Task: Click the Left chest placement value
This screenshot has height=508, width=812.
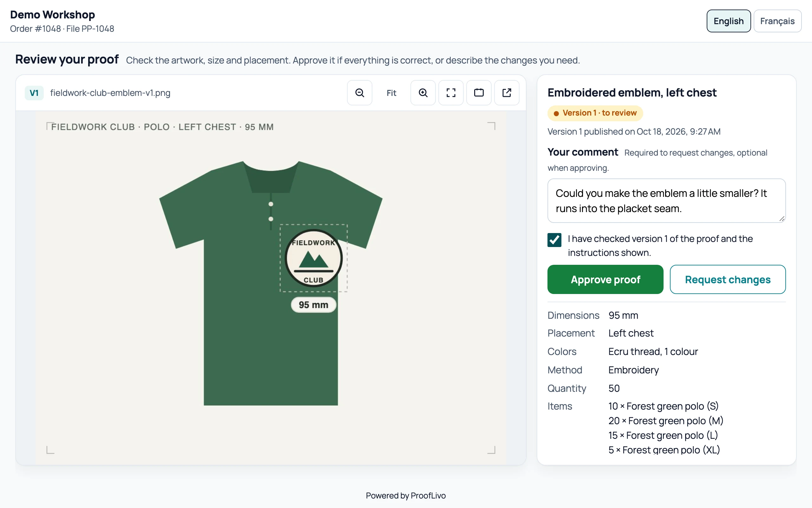Action: pos(631,333)
